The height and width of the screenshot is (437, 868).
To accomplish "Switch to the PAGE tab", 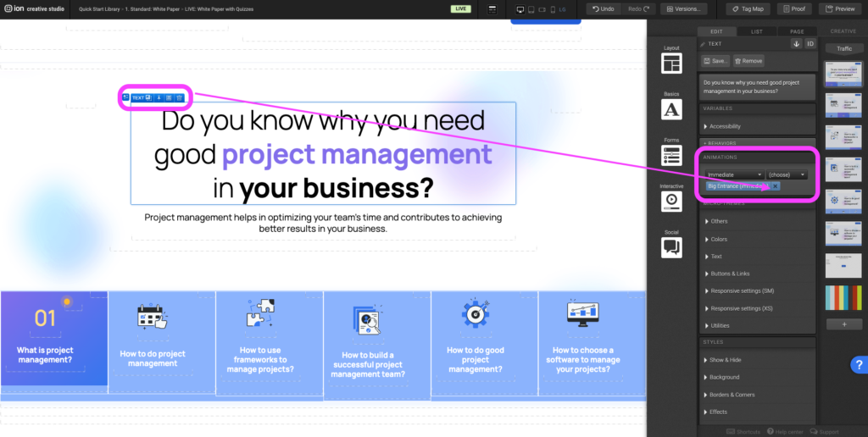I will pyautogui.click(x=797, y=31).
